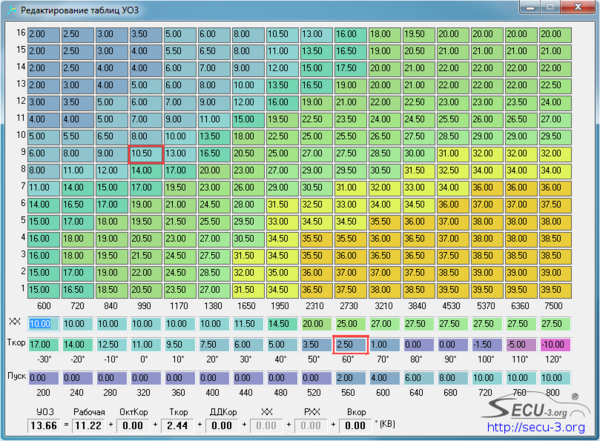Click the ОктКор field showing 0.00
The image size is (600, 441).
click(133, 425)
